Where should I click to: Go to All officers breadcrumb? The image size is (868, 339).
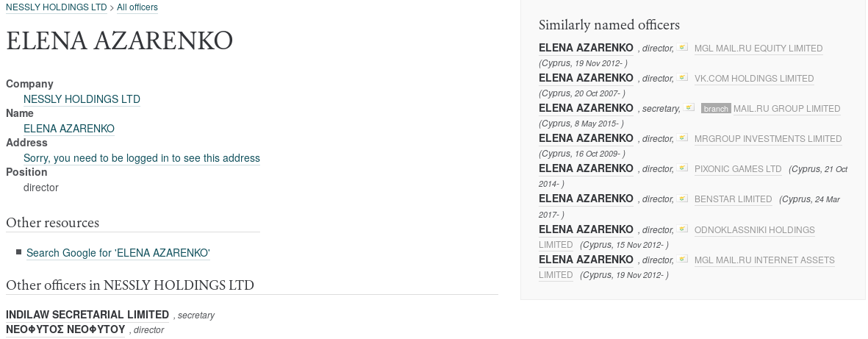pyautogui.click(x=137, y=7)
